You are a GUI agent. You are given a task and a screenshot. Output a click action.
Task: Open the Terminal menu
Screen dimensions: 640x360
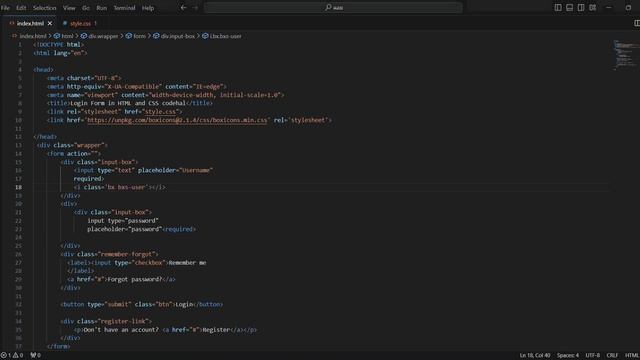124,8
